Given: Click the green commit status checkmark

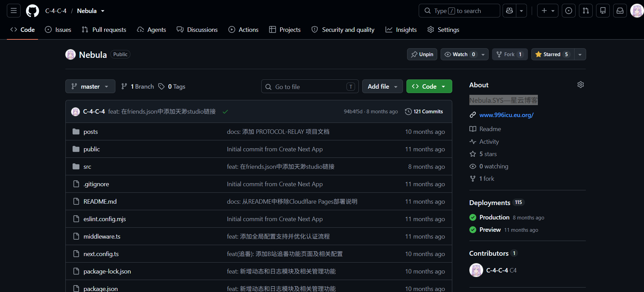Looking at the screenshot, I should 225,112.
